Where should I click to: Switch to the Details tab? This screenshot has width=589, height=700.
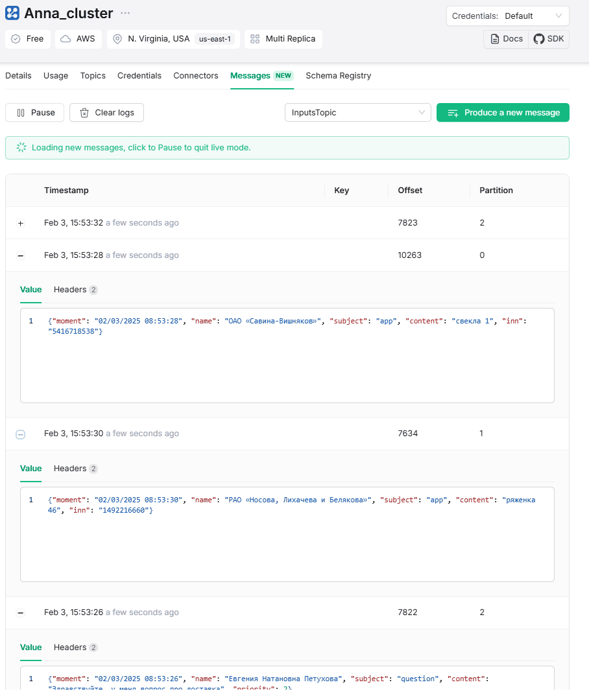pyautogui.click(x=18, y=75)
